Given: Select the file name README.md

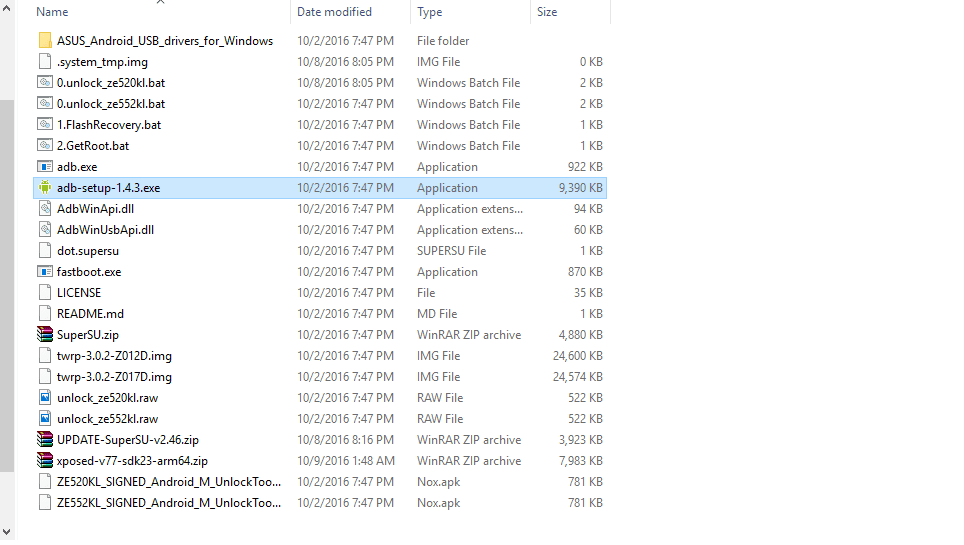Looking at the screenshot, I should [x=90, y=313].
